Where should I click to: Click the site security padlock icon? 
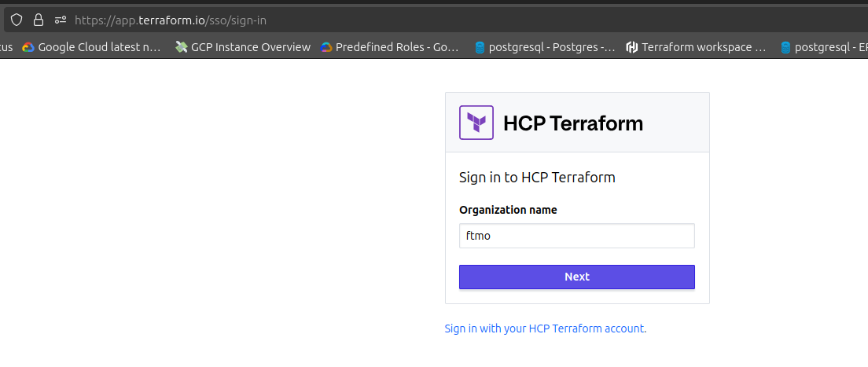point(38,20)
